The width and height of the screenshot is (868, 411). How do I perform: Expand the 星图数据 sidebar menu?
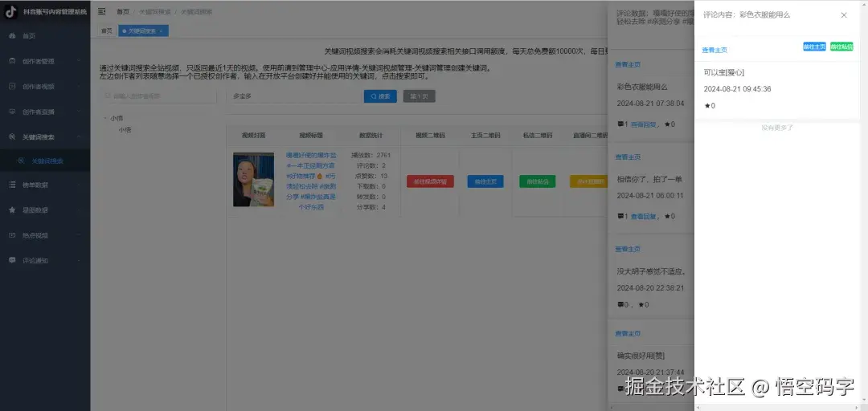45,210
